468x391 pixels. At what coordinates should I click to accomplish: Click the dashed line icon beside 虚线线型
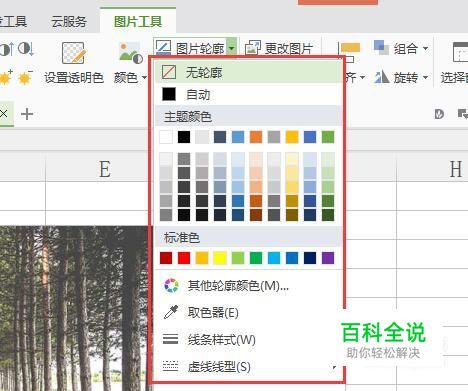coord(170,366)
